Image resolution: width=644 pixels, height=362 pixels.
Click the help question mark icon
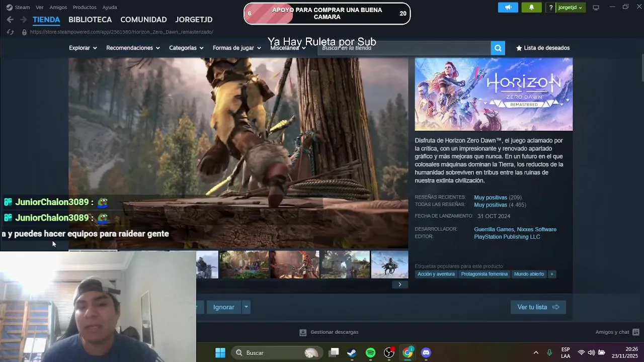tap(551, 8)
